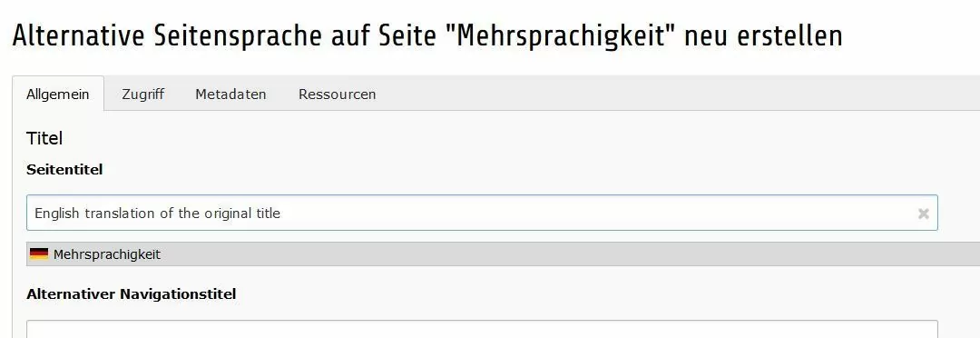This screenshot has height=338, width=980.
Task: Select the Ressourcen tab
Action: coord(337,94)
